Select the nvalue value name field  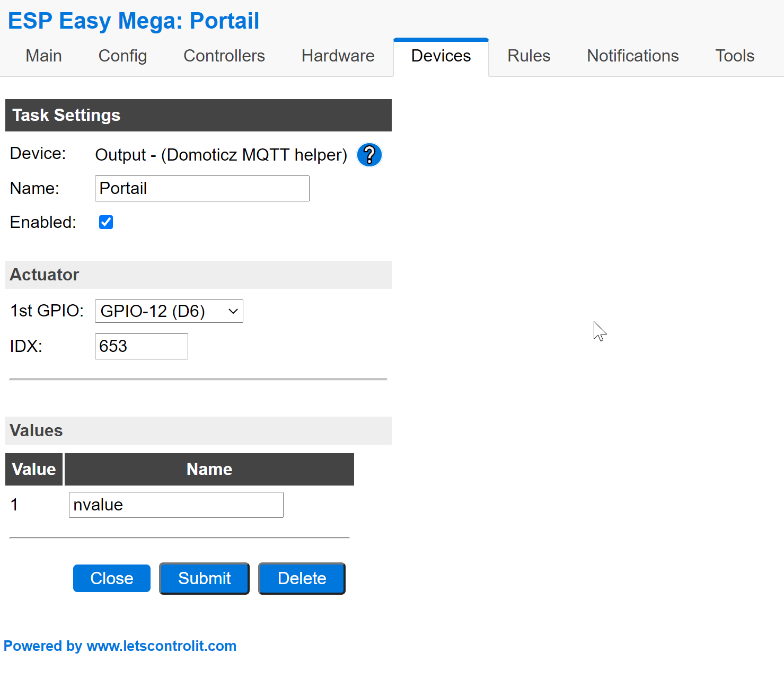point(175,505)
